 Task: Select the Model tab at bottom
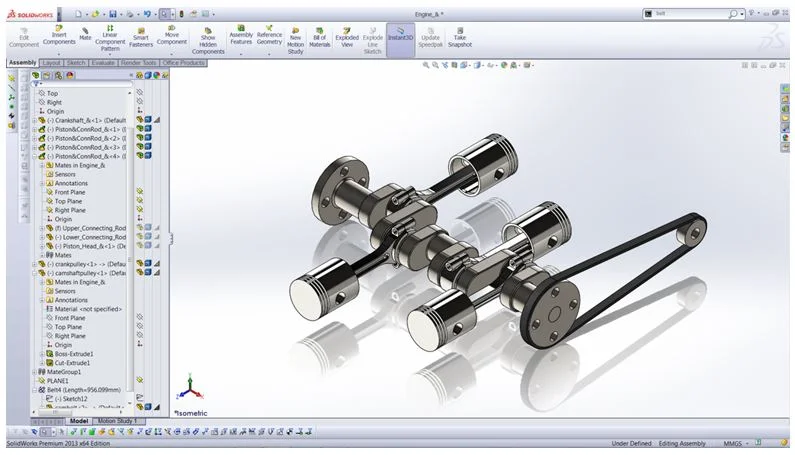(79, 421)
